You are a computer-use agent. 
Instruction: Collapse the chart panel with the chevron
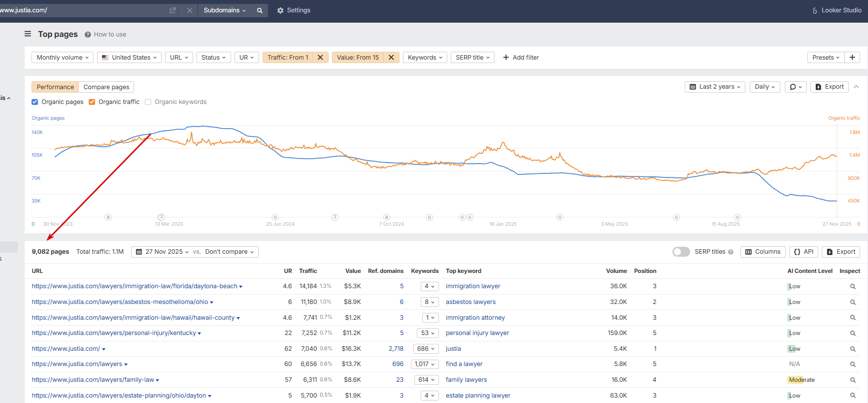(856, 87)
